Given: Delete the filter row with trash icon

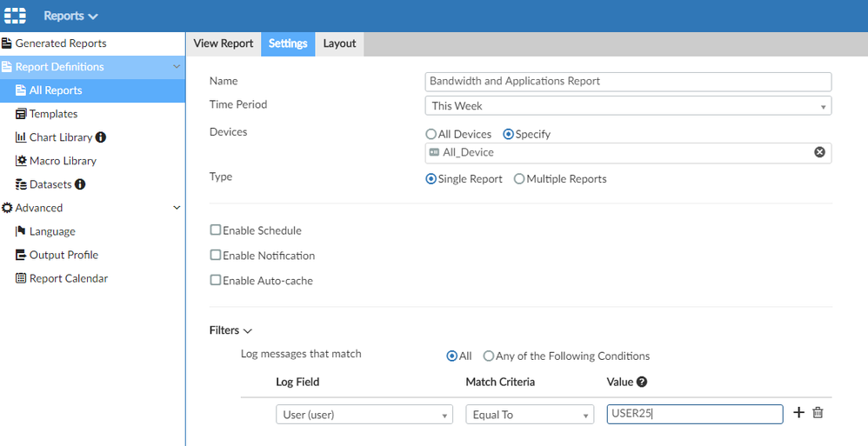Looking at the screenshot, I should click(x=818, y=413).
